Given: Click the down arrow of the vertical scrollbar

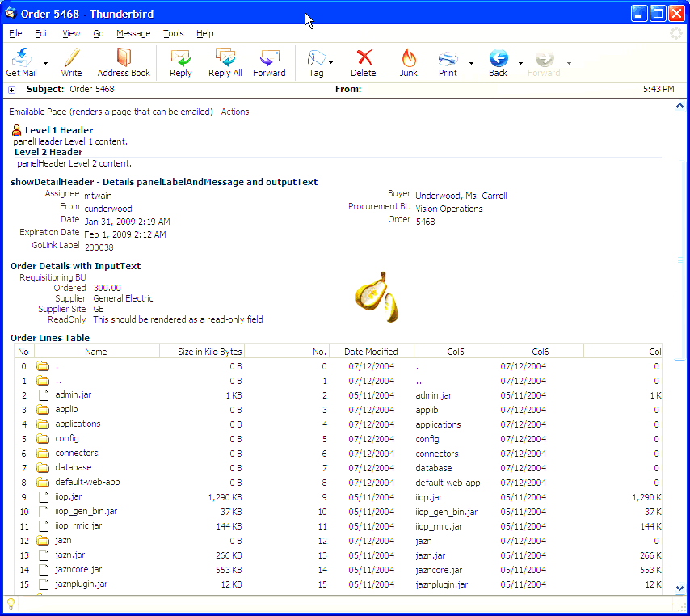Looking at the screenshot, I should pos(680,588).
